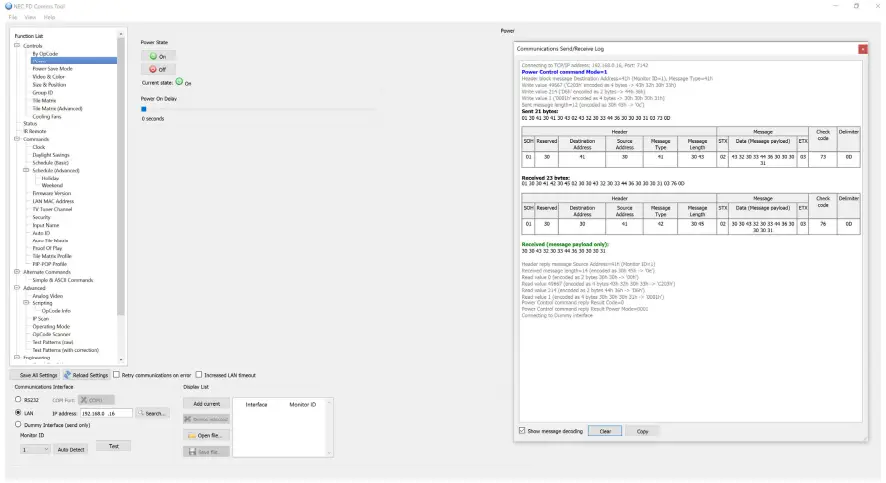Turn the display power On with the green button
The image size is (886, 483).
pyautogui.click(x=158, y=56)
